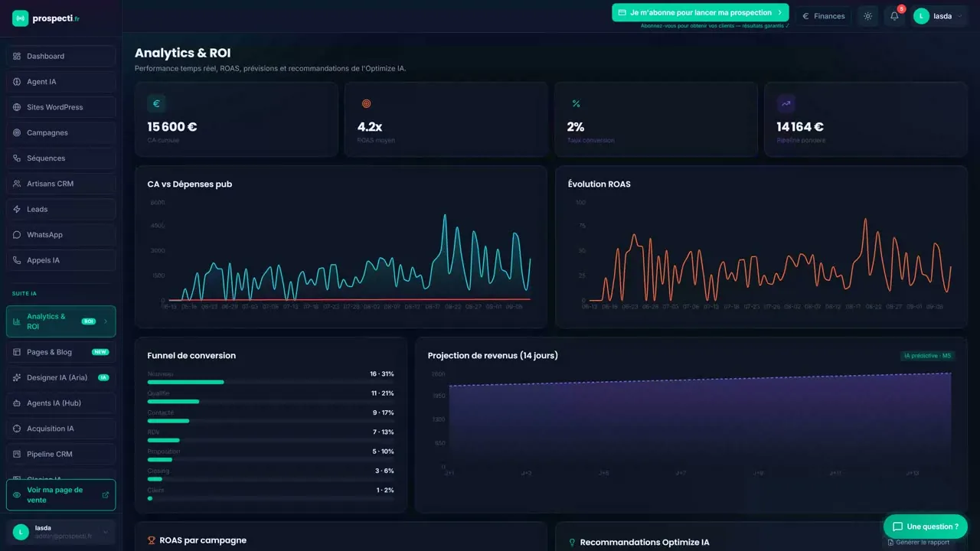
Task: Click Générer le rapport link
Action: coord(918,543)
